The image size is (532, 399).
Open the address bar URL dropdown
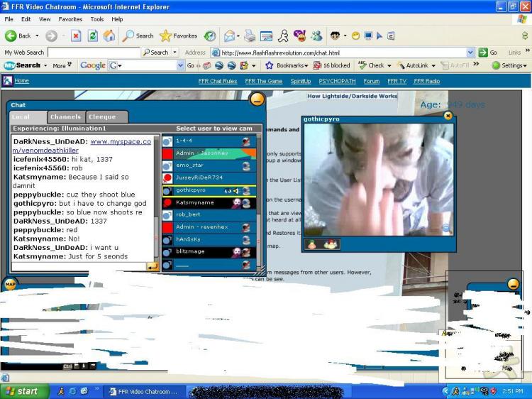point(470,53)
